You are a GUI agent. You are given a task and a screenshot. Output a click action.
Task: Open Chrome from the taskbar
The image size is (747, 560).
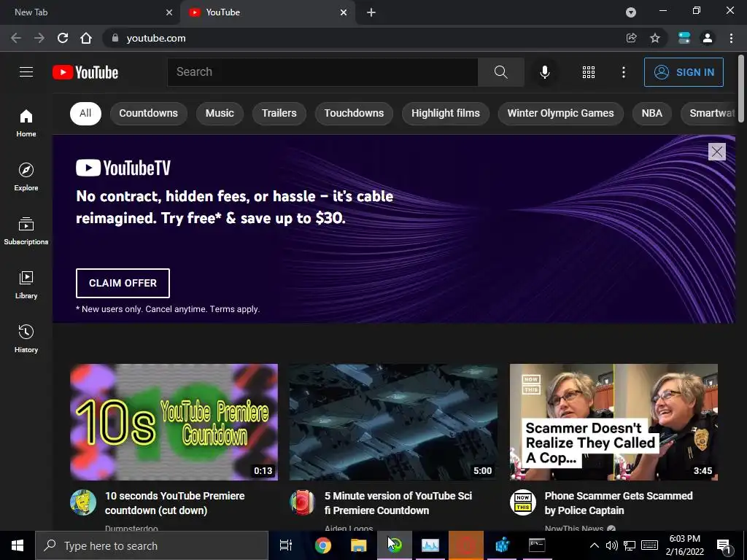(x=322, y=545)
